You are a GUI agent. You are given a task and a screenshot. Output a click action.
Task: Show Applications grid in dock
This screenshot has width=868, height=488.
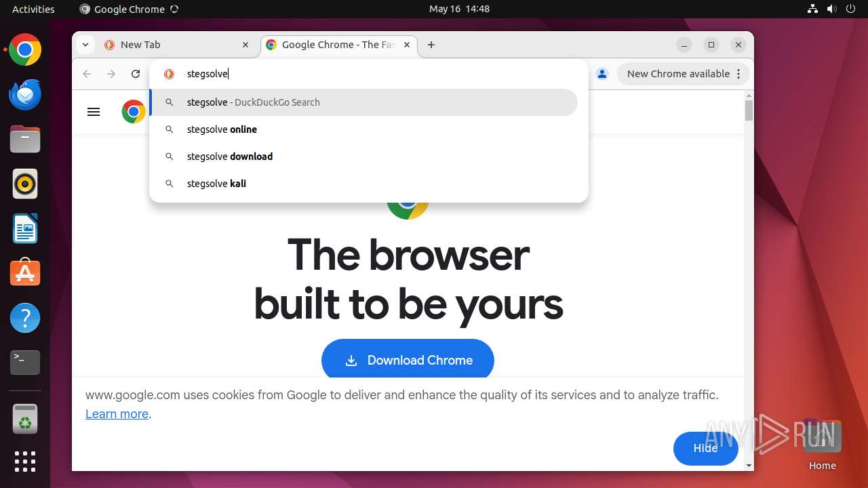click(25, 462)
